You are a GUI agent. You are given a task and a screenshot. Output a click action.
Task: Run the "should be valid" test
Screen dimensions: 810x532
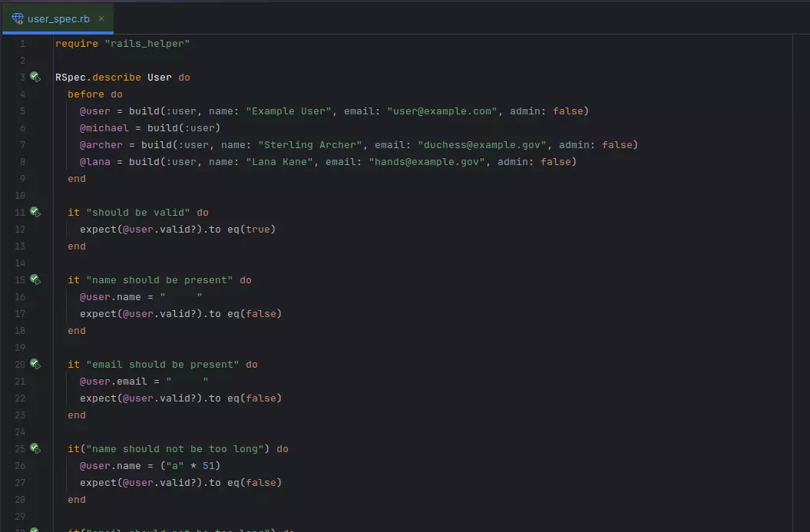click(x=35, y=212)
